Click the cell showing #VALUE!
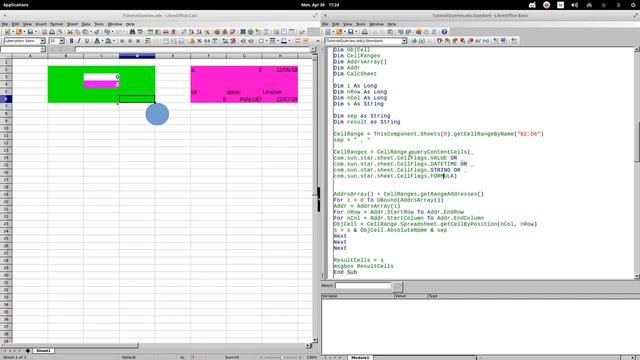Screen dimensions: 640x360 coord(244,99)
